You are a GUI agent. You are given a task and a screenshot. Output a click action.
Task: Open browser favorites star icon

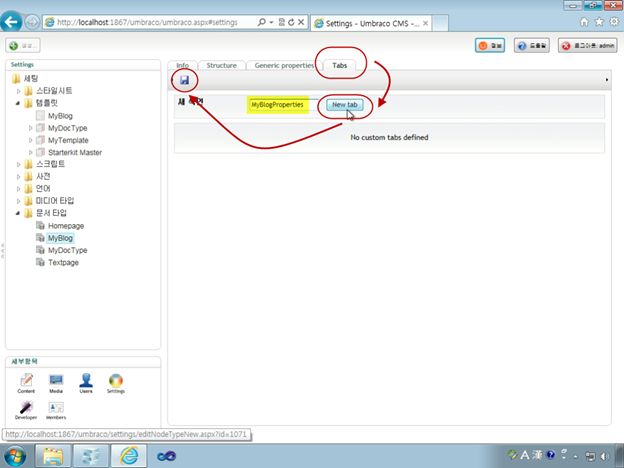point(599,22)
